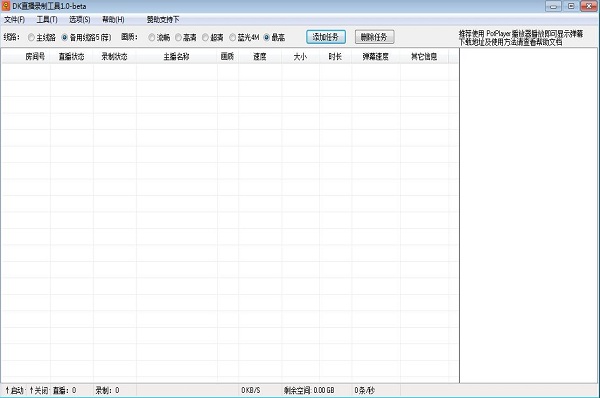
Task: Maximize the DK recorder window
Action: [571, 6]
